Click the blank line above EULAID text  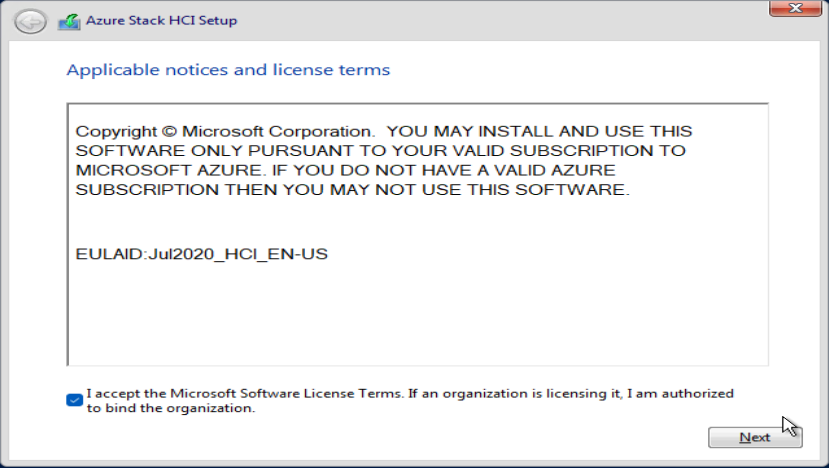pos(400,223)
